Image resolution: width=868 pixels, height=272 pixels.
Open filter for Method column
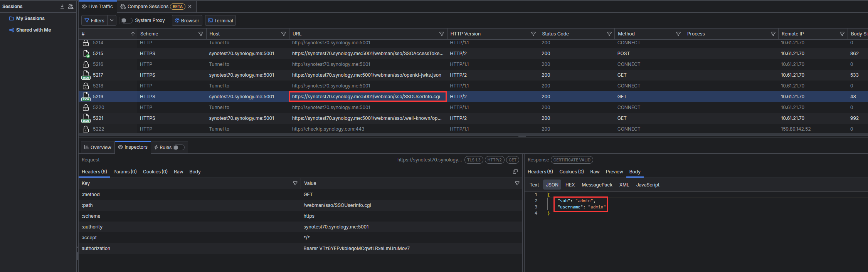[678, 34]
